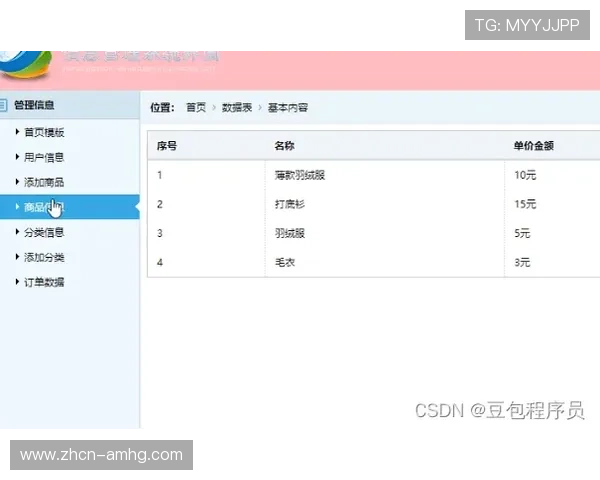Open the 首页模板 sidebar item
The width and height of the screenshot is (600, 480).
click(x=44, y=132)
